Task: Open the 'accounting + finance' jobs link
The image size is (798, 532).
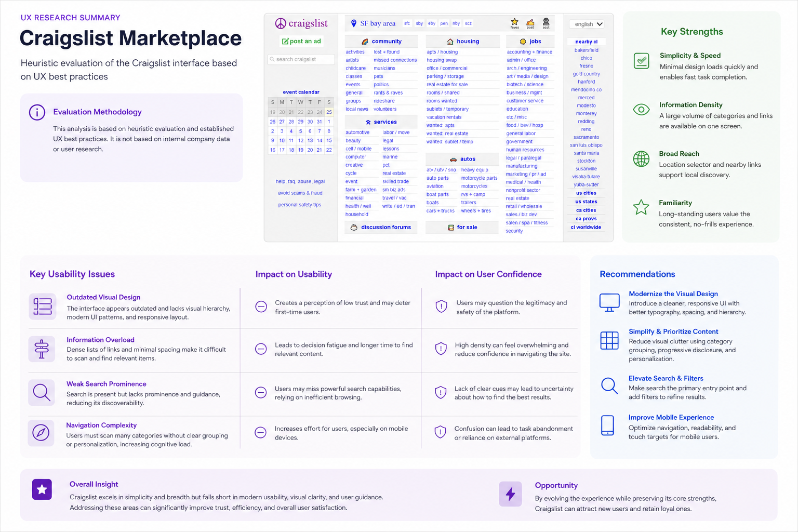Action: (529, 52)
